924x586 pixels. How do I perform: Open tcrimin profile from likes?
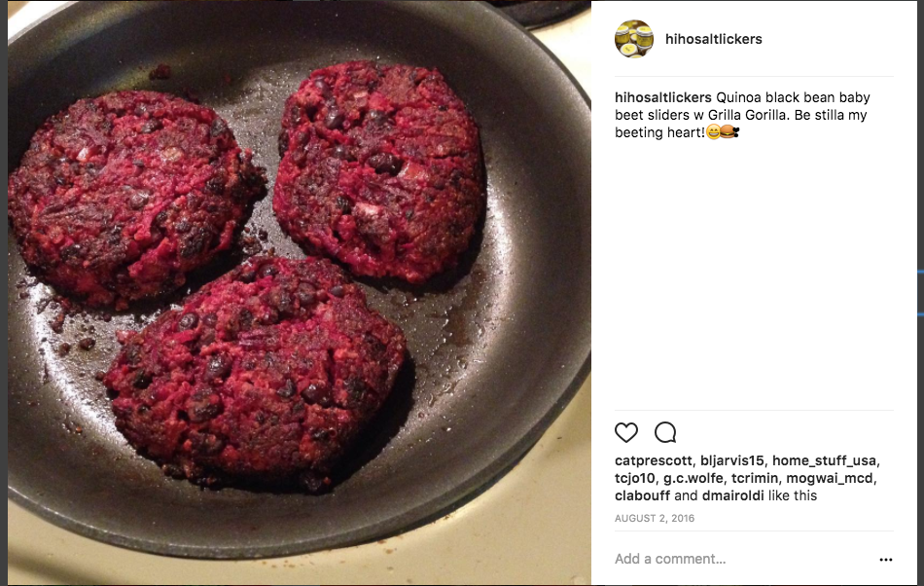(x=755, y=478)
